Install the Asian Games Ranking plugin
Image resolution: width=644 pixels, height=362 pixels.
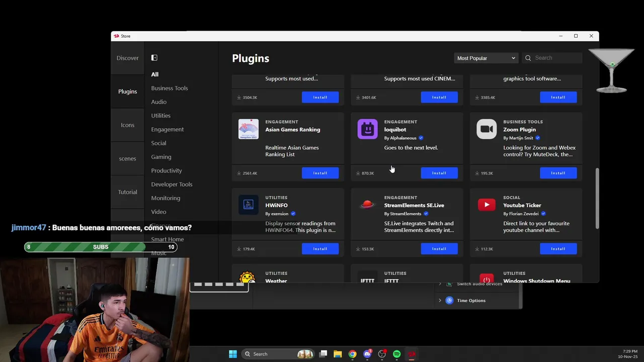pos(320,173)
